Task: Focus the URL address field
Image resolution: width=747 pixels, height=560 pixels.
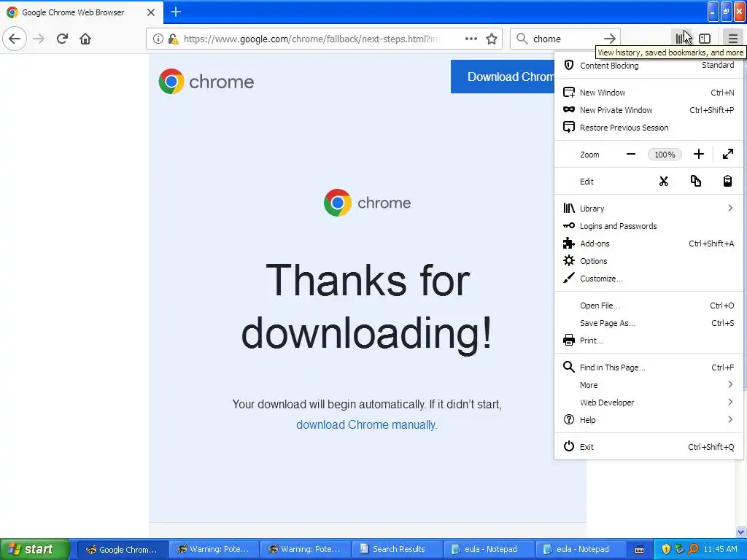Action: pos(309,39)
